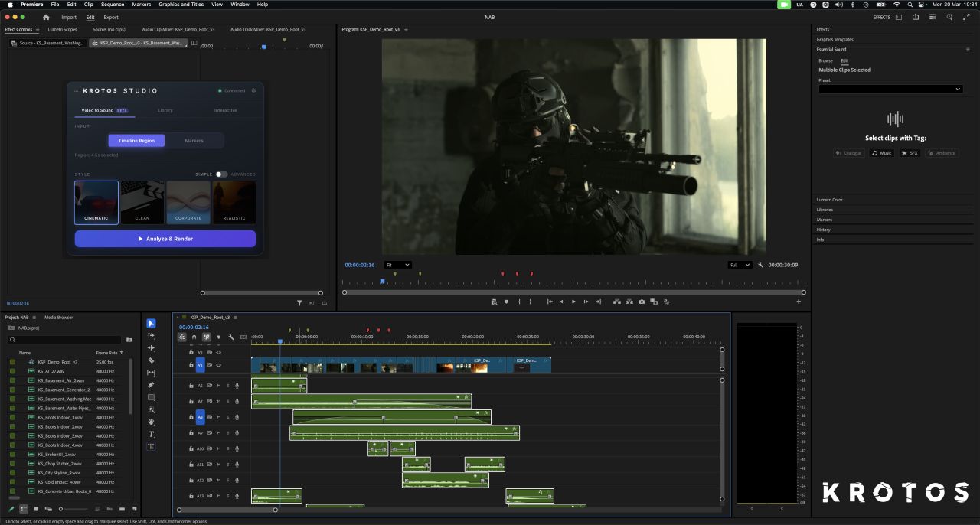Open Timeline Display Settings wrench

(231, 337)
